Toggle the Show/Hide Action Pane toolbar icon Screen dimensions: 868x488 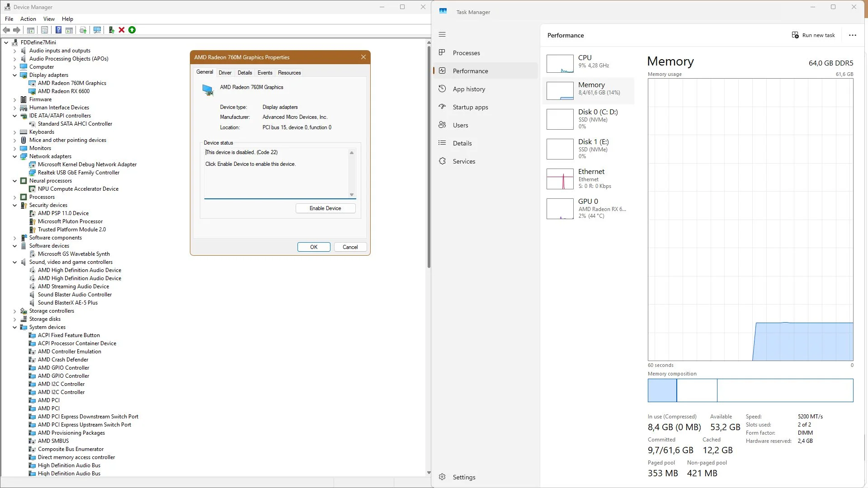tap(69, 30)
